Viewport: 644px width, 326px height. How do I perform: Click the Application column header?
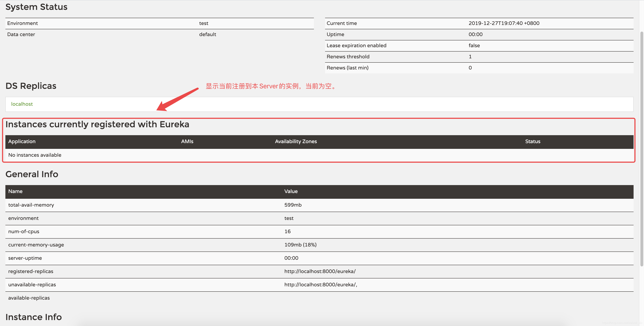pyautogui.click(x=22, y=141)
